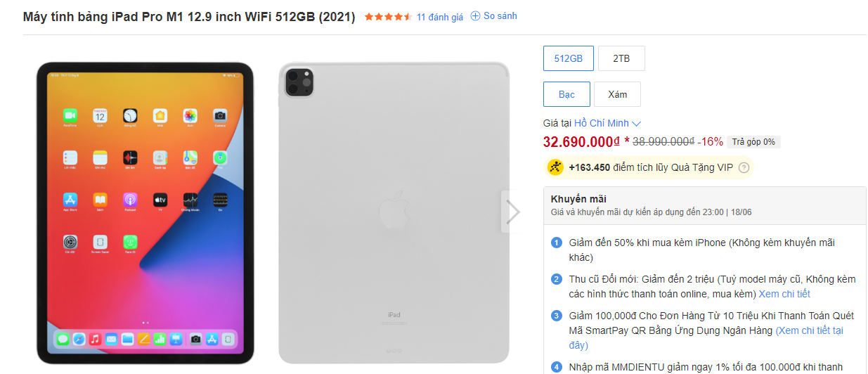Click the Trả góp 0% installment badge
Image resolution: width=868 pixels, height=374 pixels.
click(x=753, y=142)
